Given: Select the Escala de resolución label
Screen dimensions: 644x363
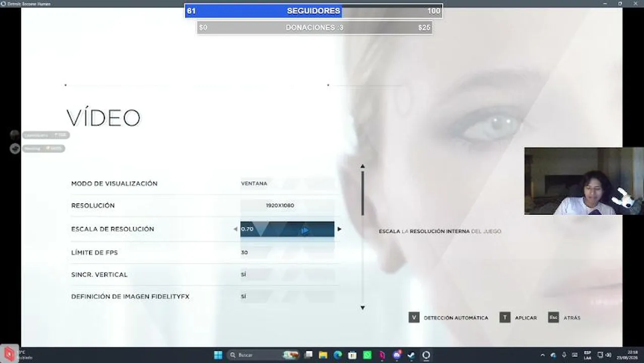Looking at the screenshot, I should point(112,229).
